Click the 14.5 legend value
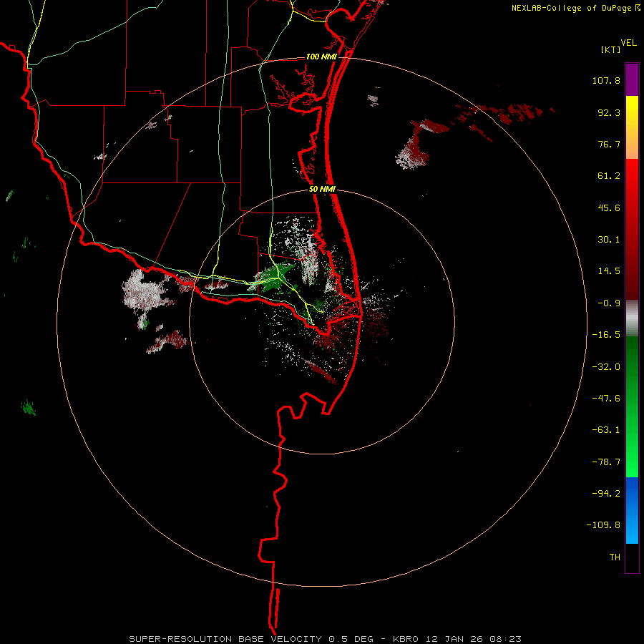 (x=609, y=271)
